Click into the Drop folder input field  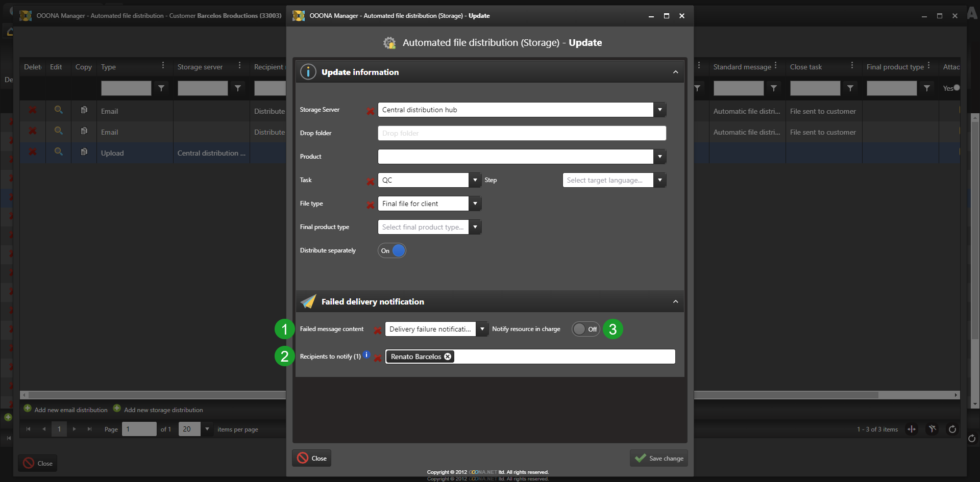click(522, 133)
